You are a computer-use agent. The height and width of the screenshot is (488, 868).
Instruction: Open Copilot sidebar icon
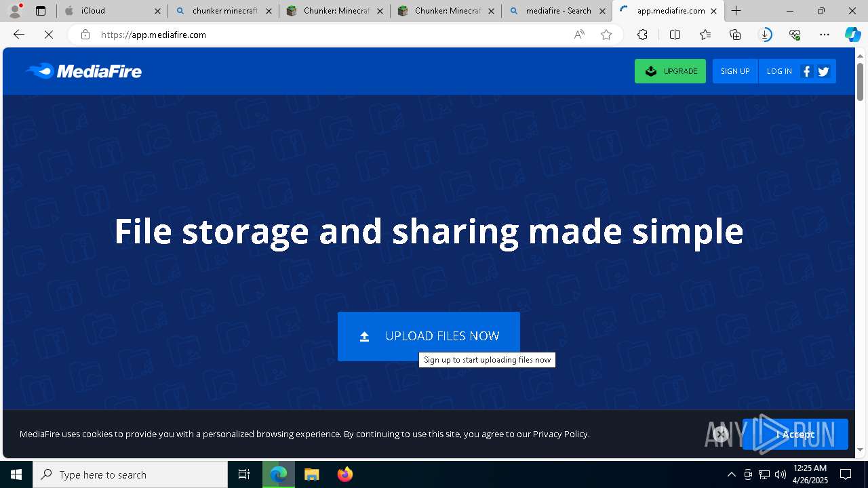[852, 35]
